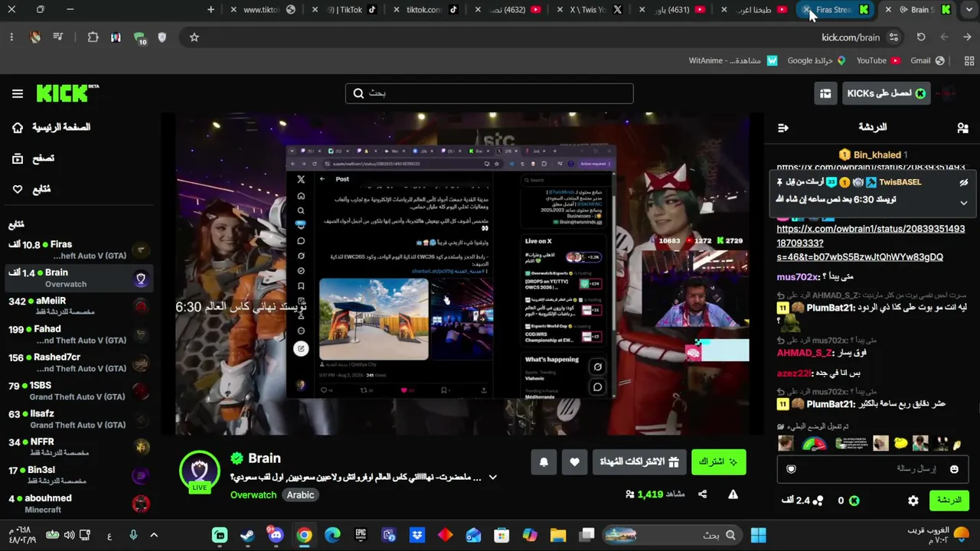Click the first chat emote thumbnail
Viewport: 980px width, 551px height.
tap(786, 443)
